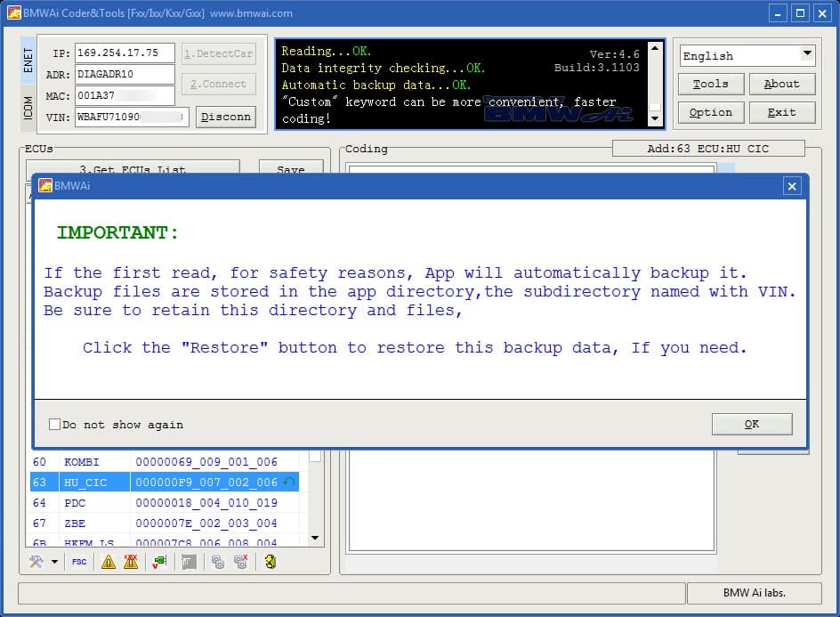Select the HU_CIC ECU name cell
This screenshot has width=840, height=617.
pyautogui.click(x=94, y=482)
